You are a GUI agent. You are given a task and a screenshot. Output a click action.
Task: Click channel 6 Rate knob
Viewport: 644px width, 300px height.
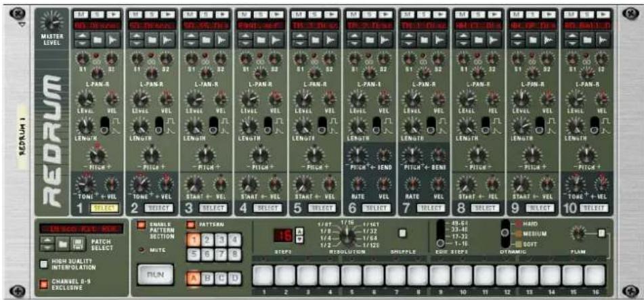(358, 184)
